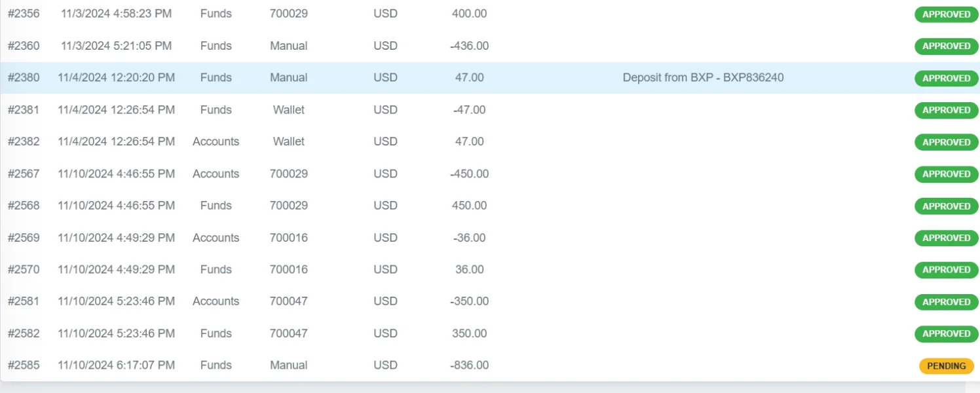Click the date 11/10/2024 6:17:07 PM
Image resolution: width=980 pixels, height=393 pixels.
116,365
